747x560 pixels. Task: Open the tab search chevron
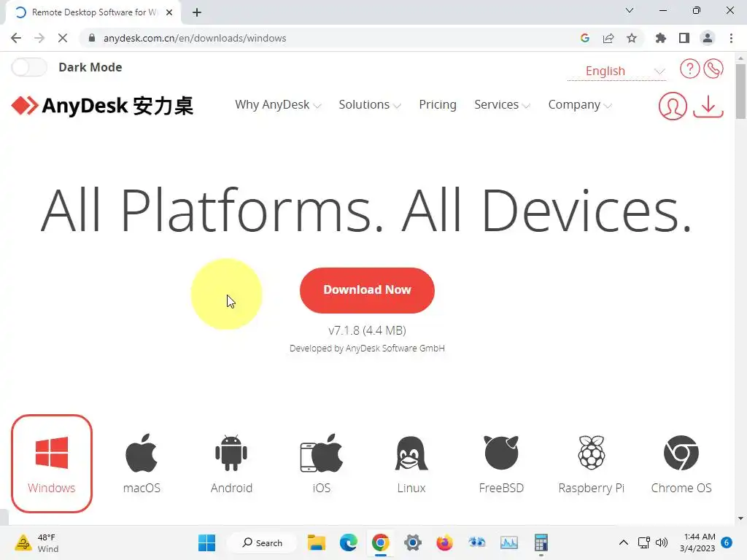[630, 10]
